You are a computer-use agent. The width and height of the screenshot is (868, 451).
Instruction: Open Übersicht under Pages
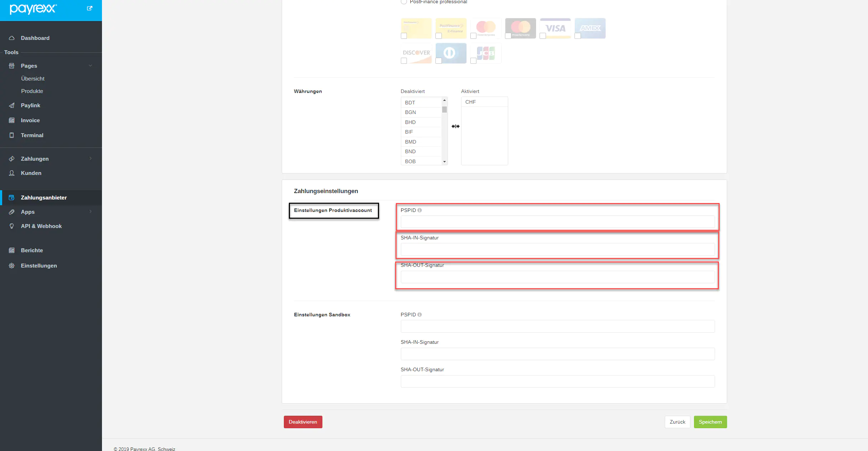[33, 79]
